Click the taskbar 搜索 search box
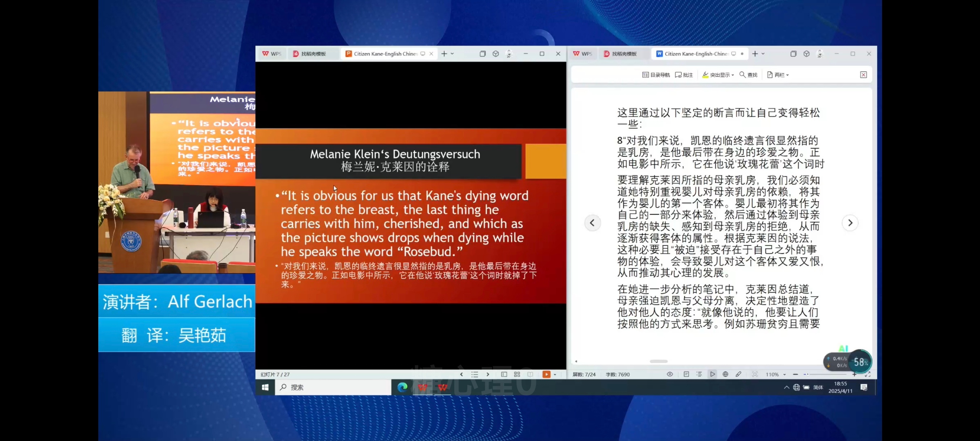The height and width of the screenshot is (441, 980). (333, 387)
